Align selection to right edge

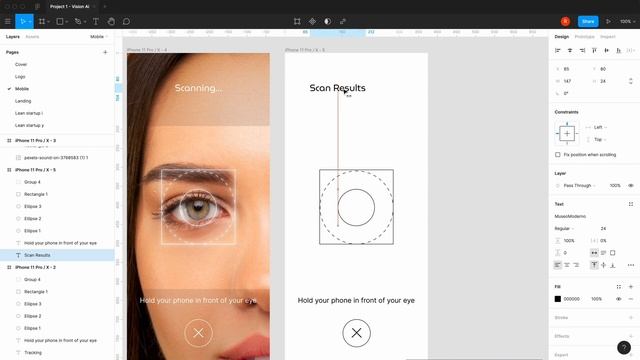coord(582,50)
